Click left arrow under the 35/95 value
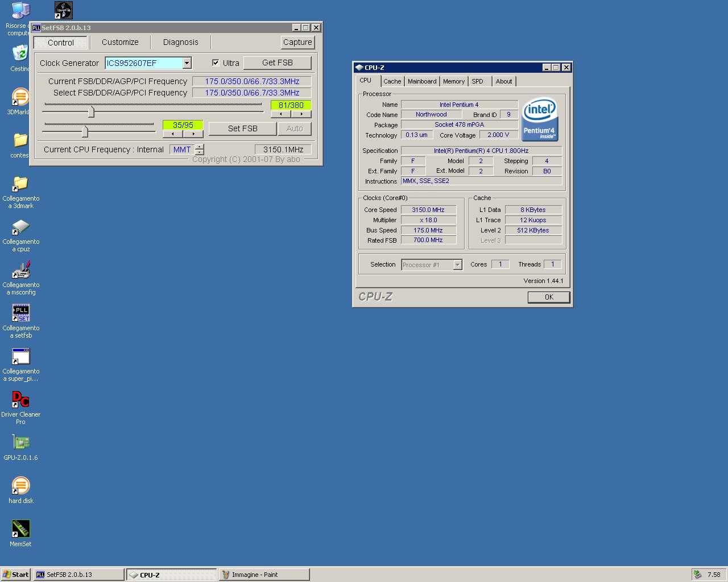 pos(173,134)
